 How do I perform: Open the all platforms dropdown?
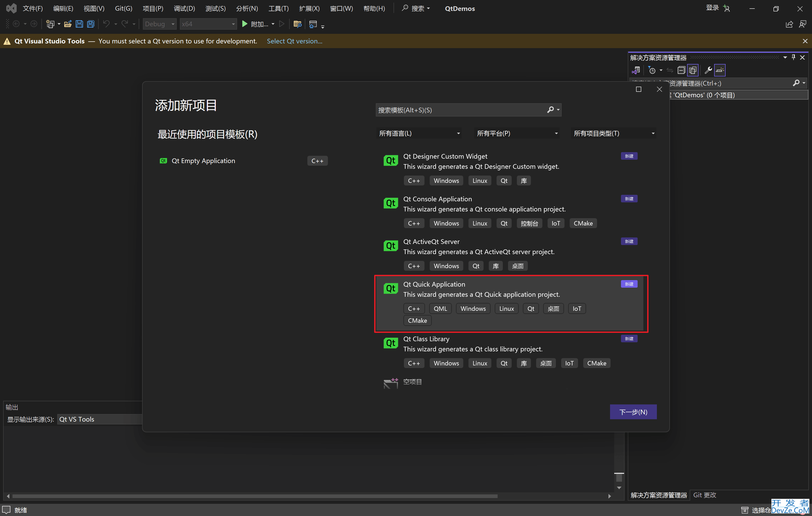[516, 133]
